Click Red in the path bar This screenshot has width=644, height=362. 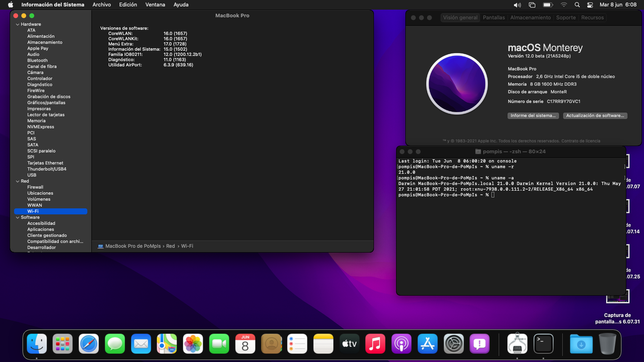[171, 246]
